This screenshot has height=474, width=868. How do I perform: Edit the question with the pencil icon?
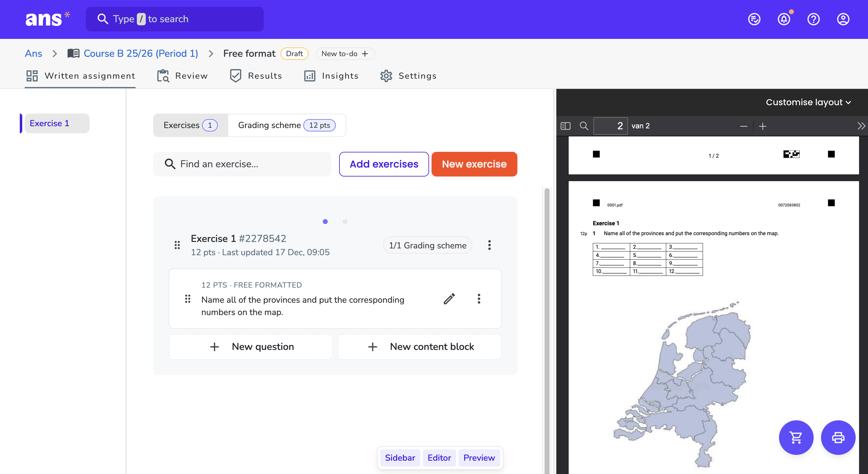point(449,299)
